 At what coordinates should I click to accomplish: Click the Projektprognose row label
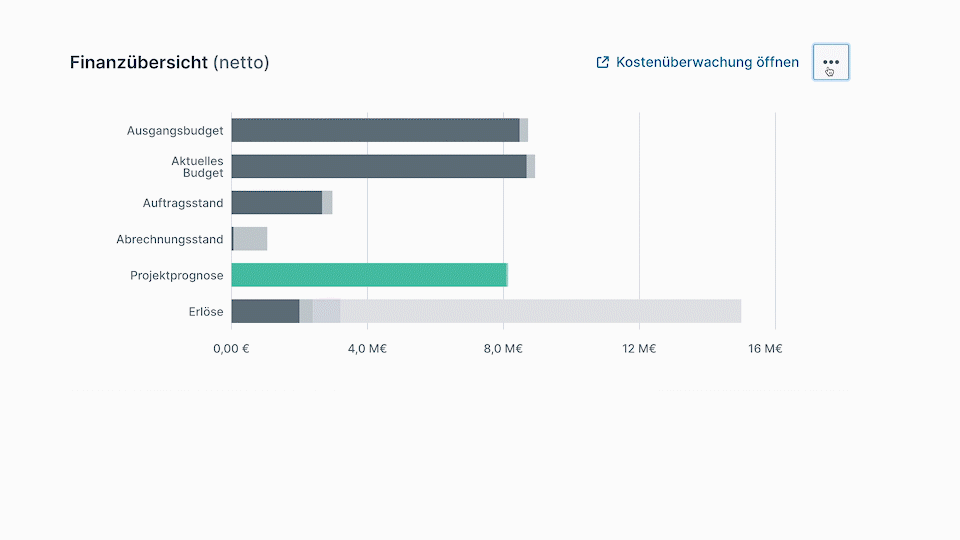pos(176,275)
